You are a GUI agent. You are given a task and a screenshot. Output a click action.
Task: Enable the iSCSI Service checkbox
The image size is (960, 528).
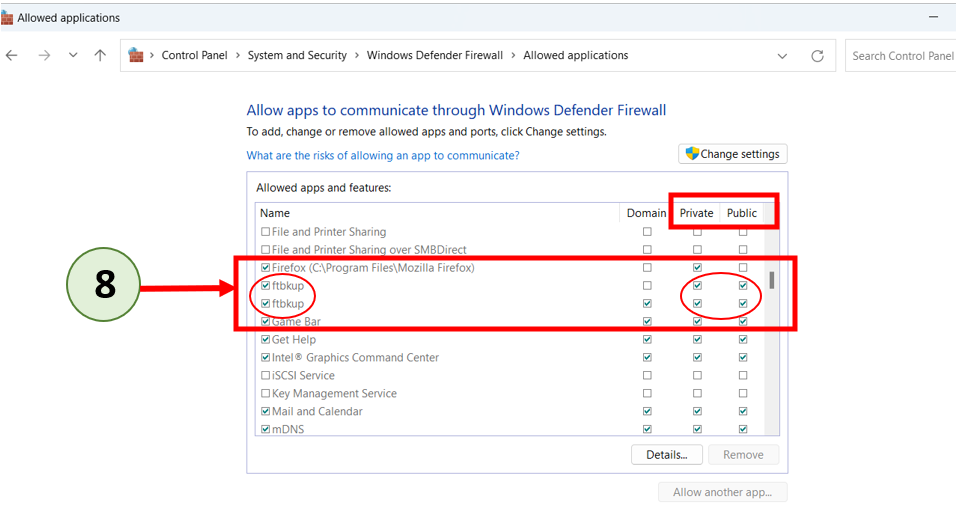pos(265,376)
